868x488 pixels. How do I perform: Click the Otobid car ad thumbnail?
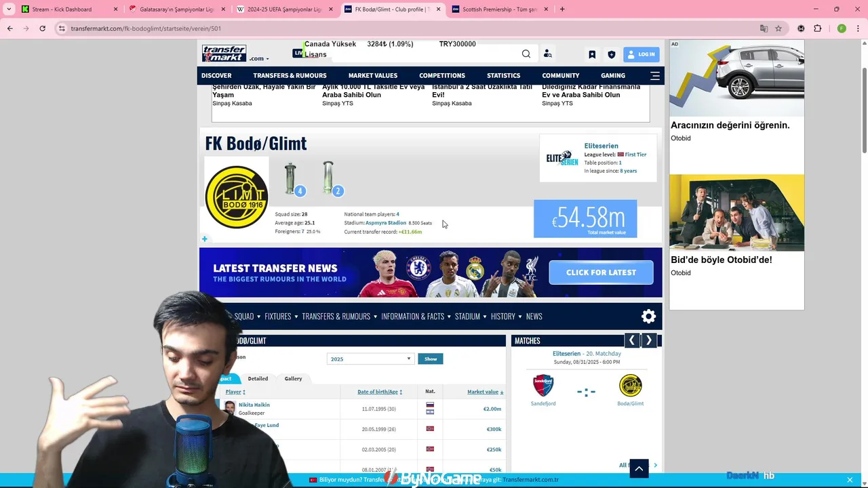click(x=736, y=78)
